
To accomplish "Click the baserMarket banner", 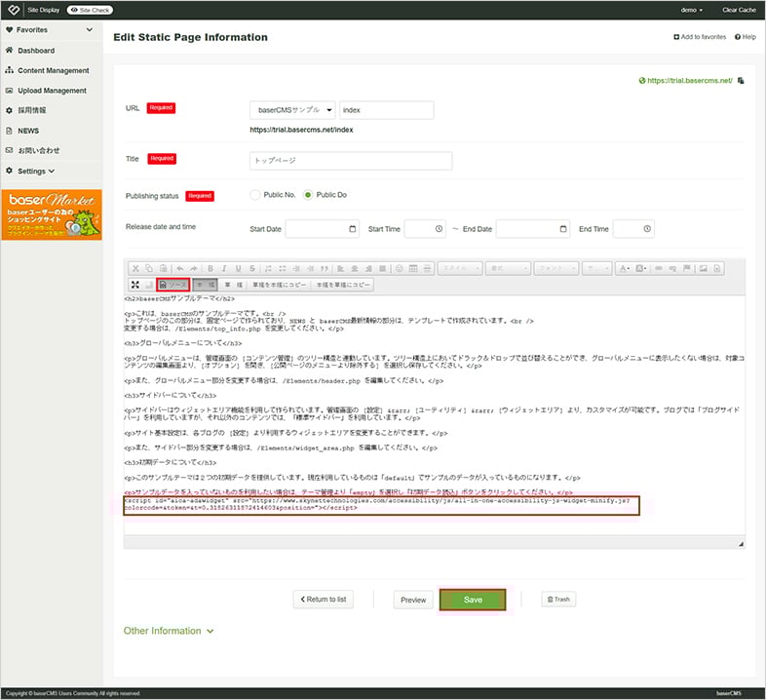I will pyautogui.click(x=52, y=214).
